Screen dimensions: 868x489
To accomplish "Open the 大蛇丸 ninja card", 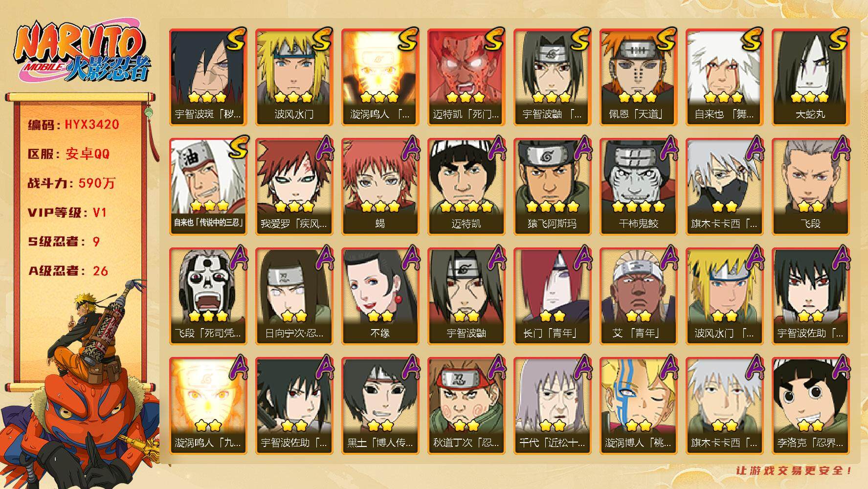I will 810,77.
